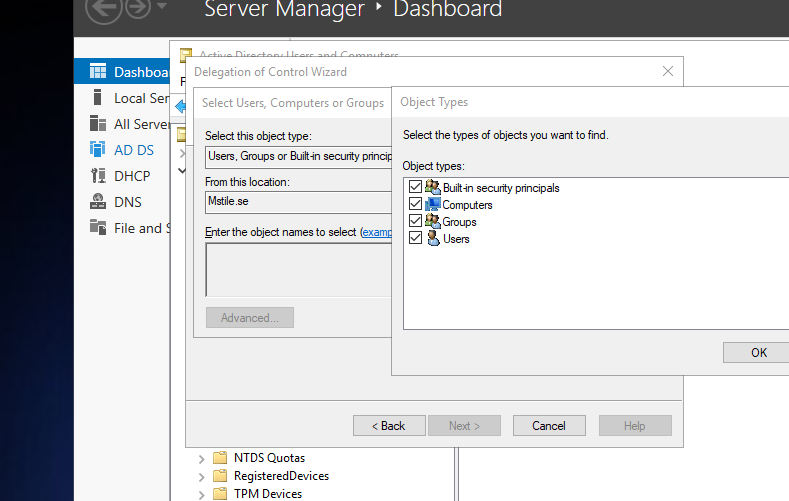Uncheck the Users object type
This screenshot has width=789, height=501.
415,237
